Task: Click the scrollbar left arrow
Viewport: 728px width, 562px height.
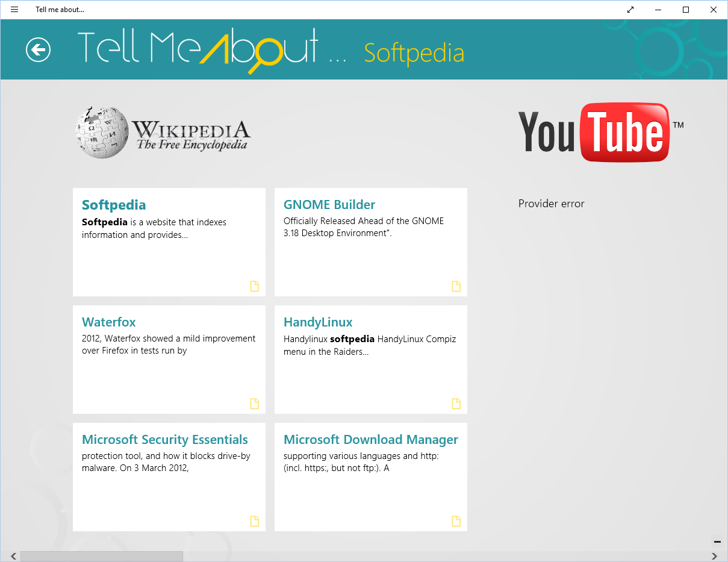Action: click(x=13, y=556)
